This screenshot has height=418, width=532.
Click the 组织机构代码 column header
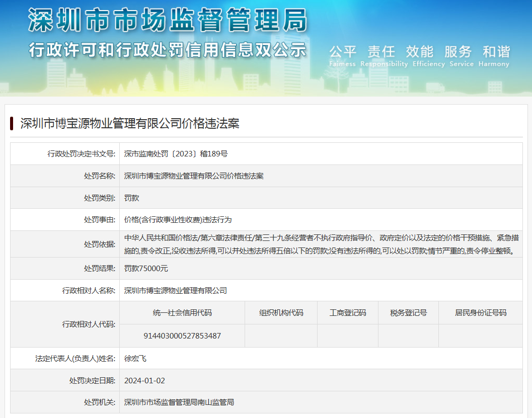281,313
